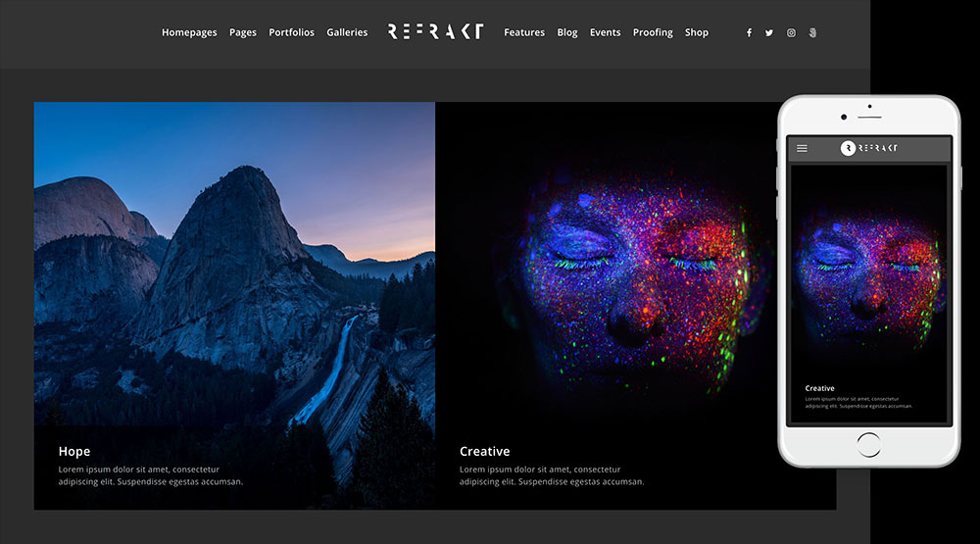The image size is (980, 544).
Task: Open the Facebook social icon link
Action: [749, 32]
